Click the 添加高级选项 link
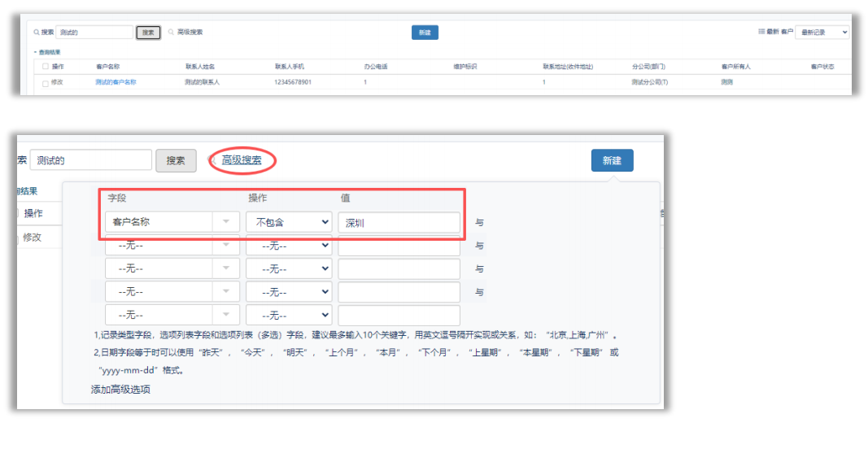The image size is (868, 449). (x=120, y=390)
